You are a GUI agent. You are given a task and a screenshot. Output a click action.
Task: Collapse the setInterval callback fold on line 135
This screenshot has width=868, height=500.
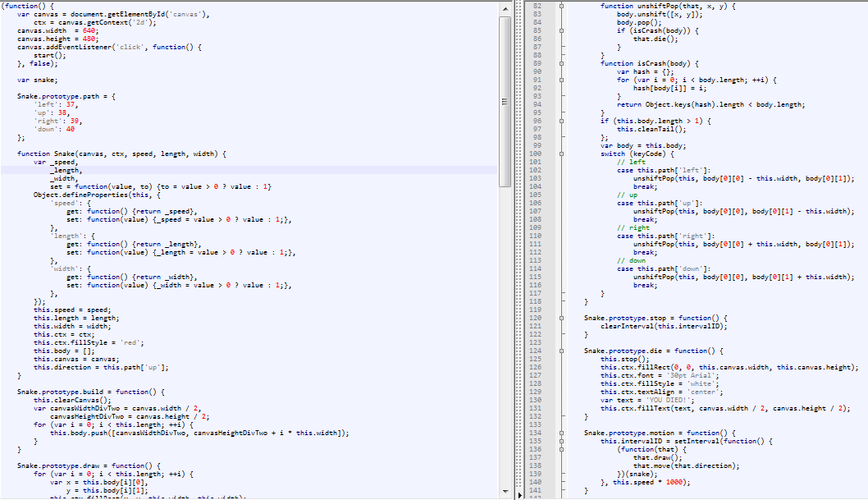pos(561,441)
